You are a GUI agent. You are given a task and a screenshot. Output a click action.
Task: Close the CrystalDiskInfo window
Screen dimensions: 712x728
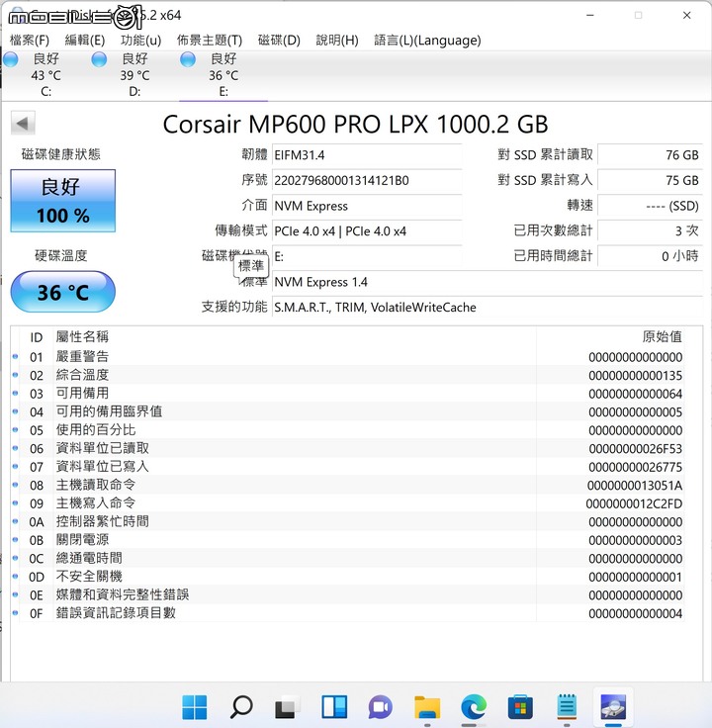click(x=687, y=15)
